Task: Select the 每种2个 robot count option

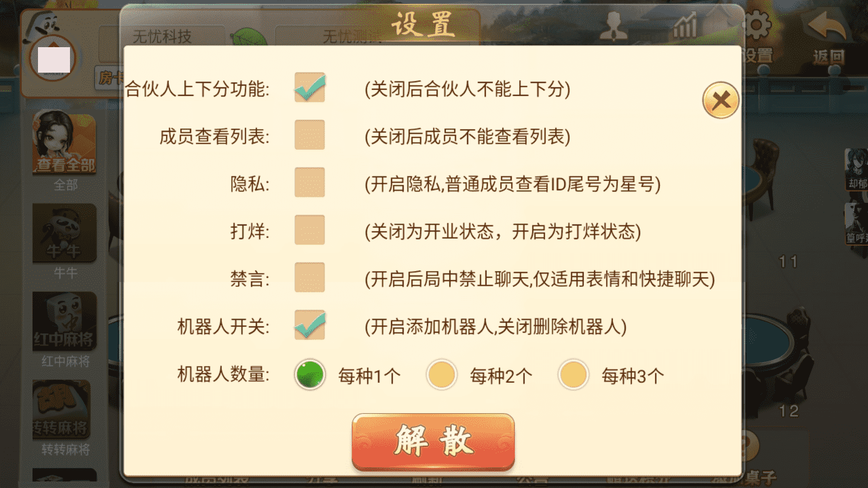Action: coord(442,375)
